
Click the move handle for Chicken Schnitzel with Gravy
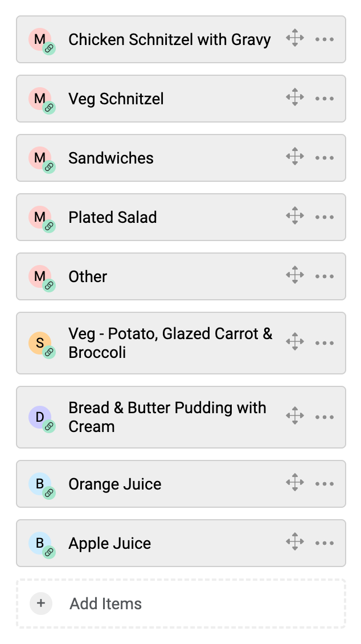(294, 39)
